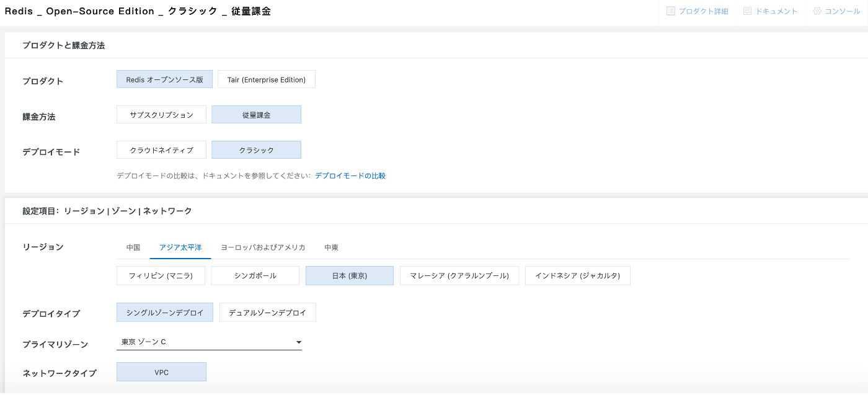Viewport: 868px width, 395px height.
Task: Select インドネシア (ジャカルタ) region
Action: click(x=577, y=276)
